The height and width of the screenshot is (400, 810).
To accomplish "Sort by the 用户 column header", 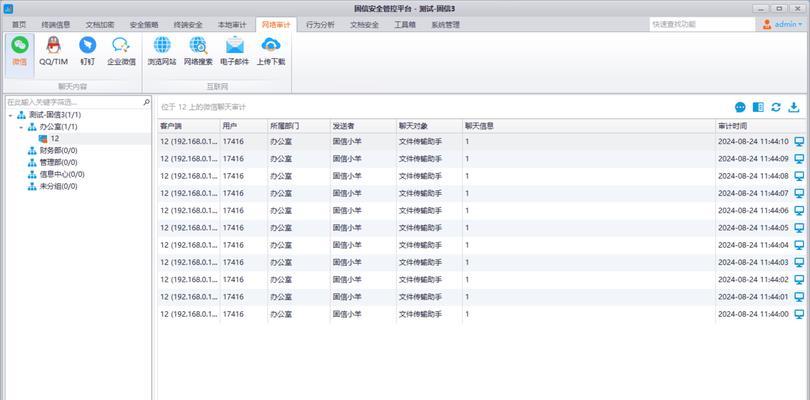I will tap(244, 126).
